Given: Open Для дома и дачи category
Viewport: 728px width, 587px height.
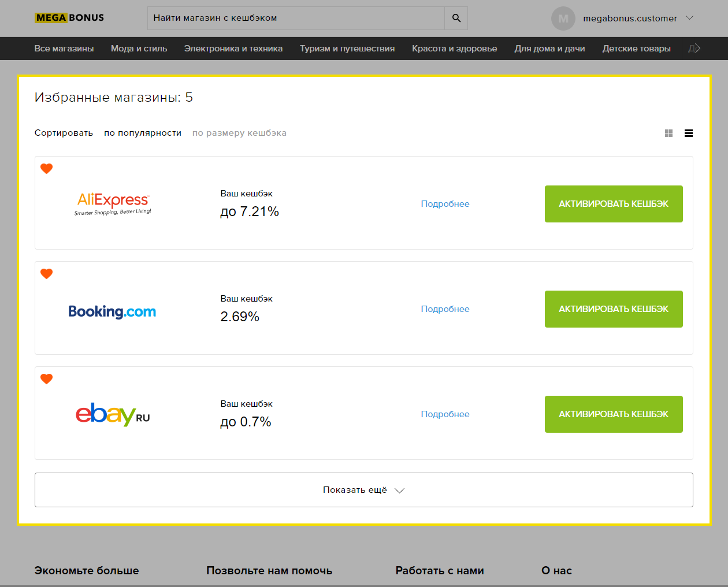Looking at the screenshot, I should tap(550, 49).
